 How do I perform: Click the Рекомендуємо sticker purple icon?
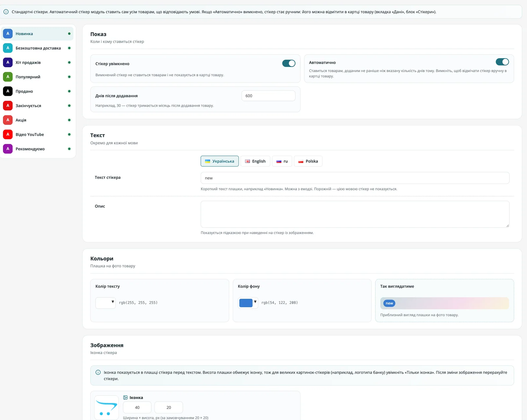click(x=8, y=149)
